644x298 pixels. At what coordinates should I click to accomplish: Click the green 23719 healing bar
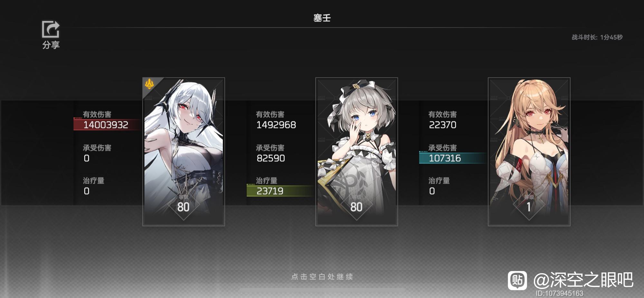[280, 191]
